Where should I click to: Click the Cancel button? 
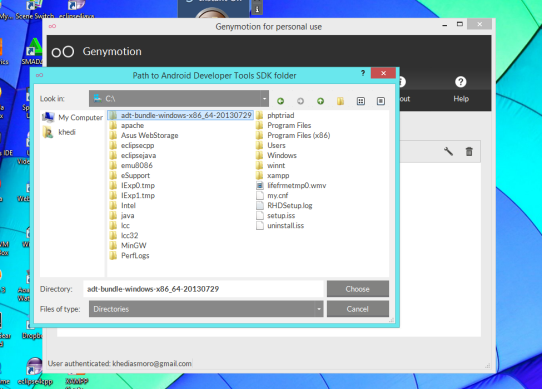point(358,309)
